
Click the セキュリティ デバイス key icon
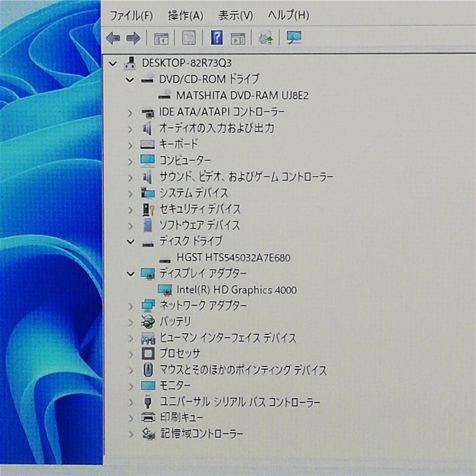click(148, 209)
